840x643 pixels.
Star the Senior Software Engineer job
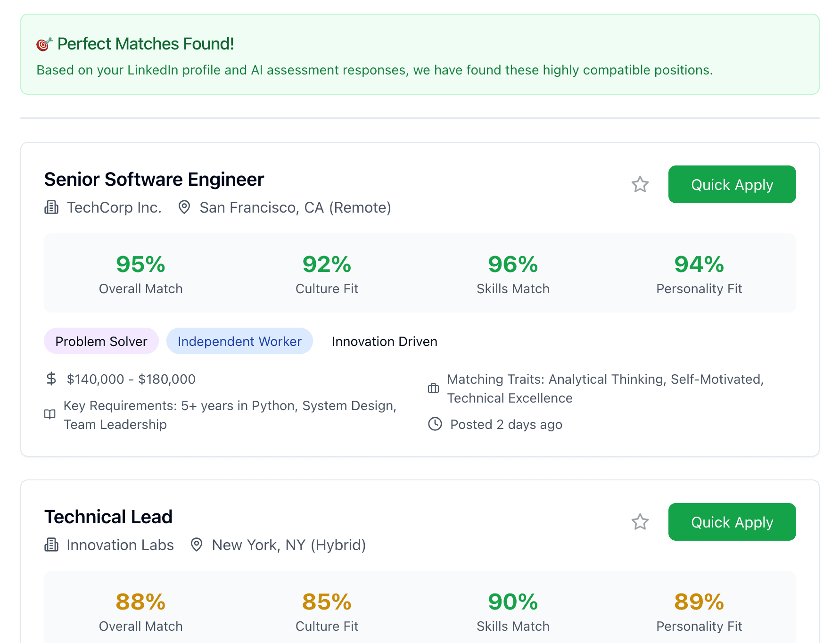tap(640, 184)
